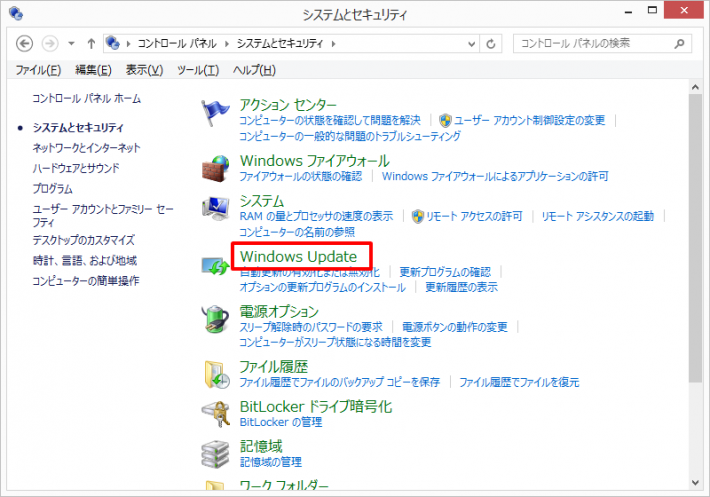
Task: Click the Forward arrow navigation button
Action: click(x=50, y=43)
